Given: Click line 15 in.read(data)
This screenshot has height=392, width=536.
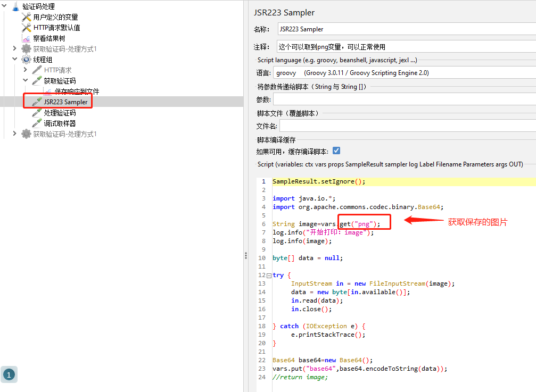Looking at the screenshot, I should 317,301.
